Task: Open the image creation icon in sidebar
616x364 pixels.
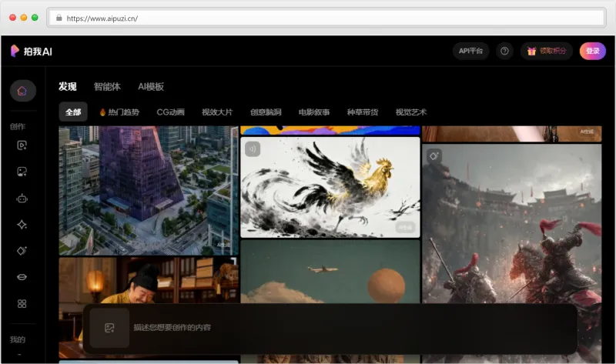Action: pos(22,172)
